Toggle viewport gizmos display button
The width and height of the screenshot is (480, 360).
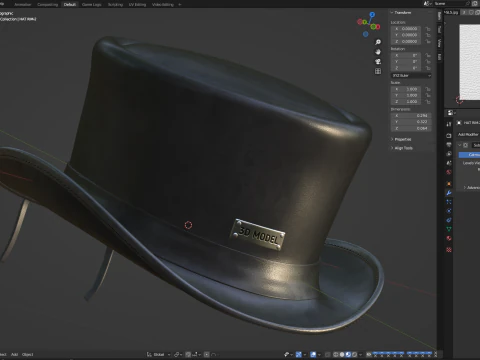click(x=299, y=355)
